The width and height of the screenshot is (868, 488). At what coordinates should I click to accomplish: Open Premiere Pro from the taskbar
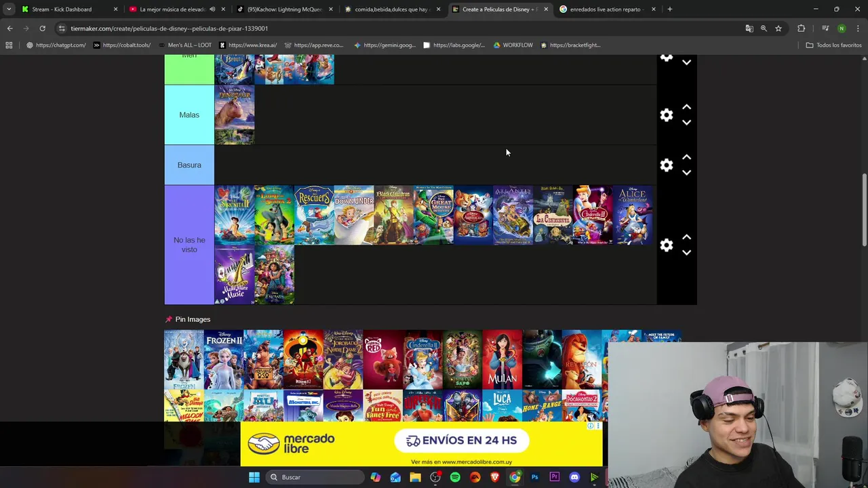(554, 477)
